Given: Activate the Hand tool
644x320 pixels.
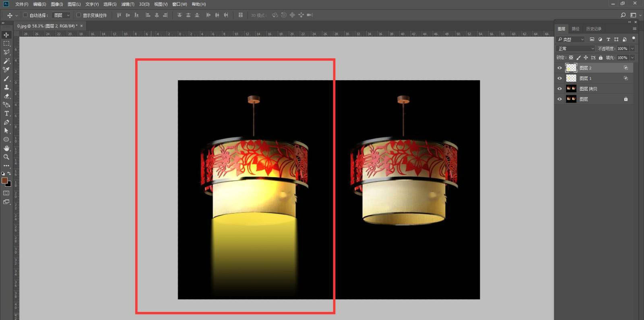Looking at the screenshot, I should tap(6, 148).
